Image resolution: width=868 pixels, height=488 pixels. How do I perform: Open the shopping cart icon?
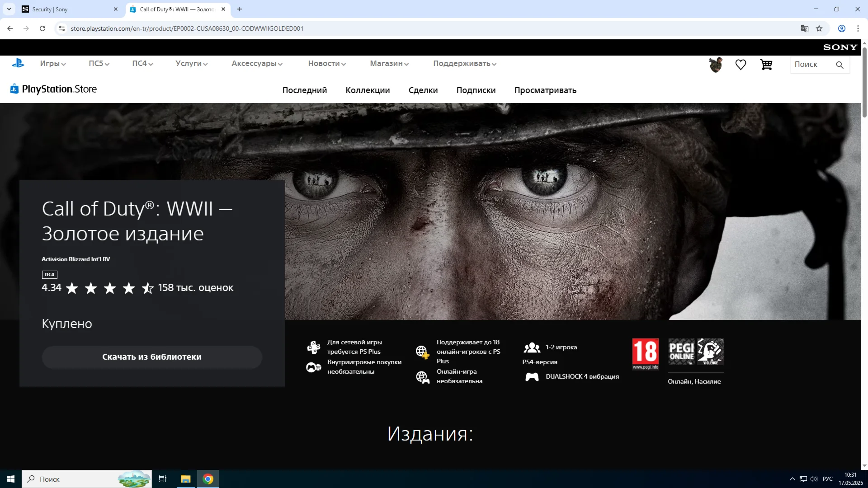766,65
